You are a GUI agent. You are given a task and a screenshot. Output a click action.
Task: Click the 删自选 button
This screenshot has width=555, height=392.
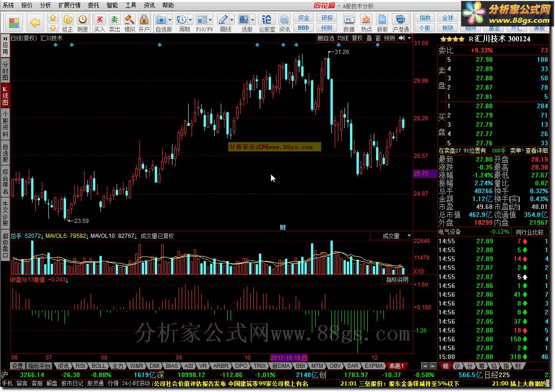click(326, 38)
